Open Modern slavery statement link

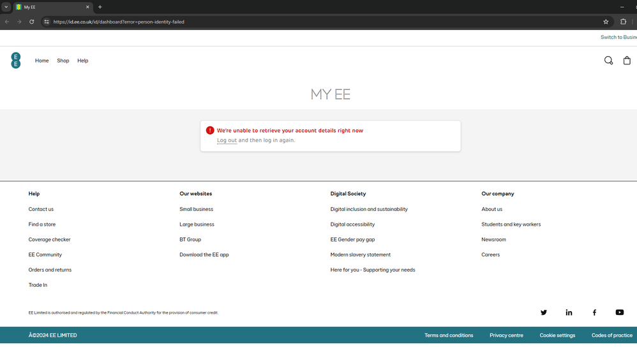(x=361, y=254)
